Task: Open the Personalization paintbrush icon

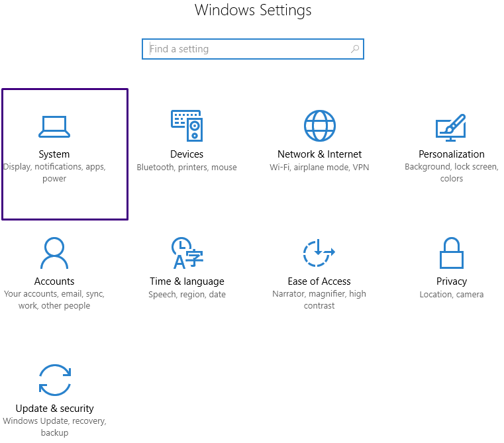Action: tap(451, 127)
